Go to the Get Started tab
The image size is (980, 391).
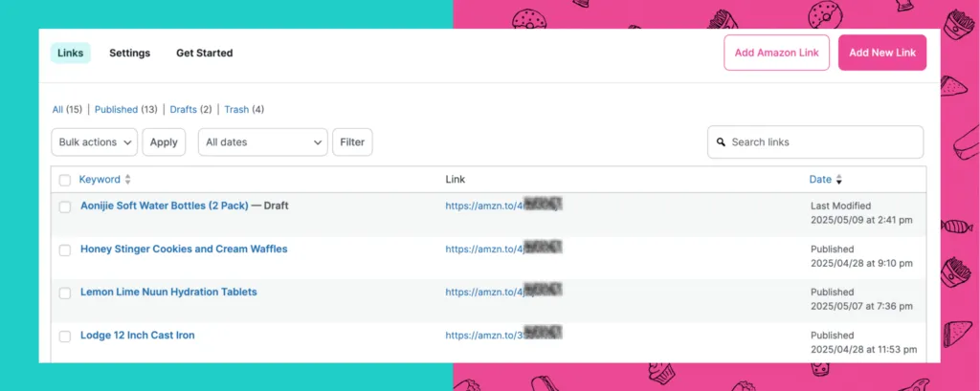pos(205,54)
